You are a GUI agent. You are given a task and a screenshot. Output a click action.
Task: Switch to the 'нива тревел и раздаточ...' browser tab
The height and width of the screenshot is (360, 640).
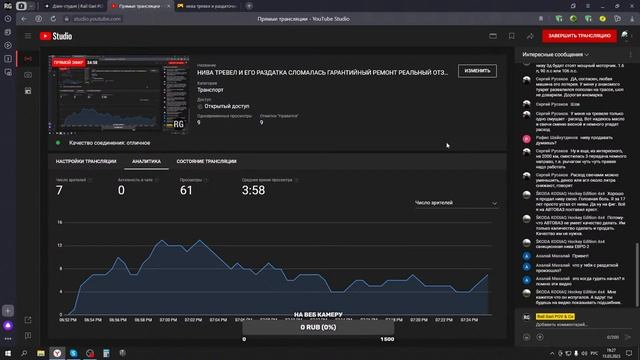208,6
